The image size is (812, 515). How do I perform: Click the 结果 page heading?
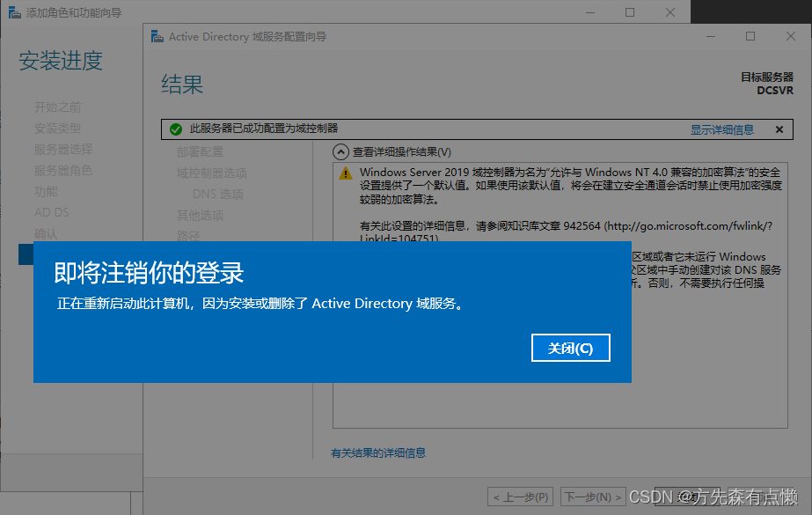point(182,84)
